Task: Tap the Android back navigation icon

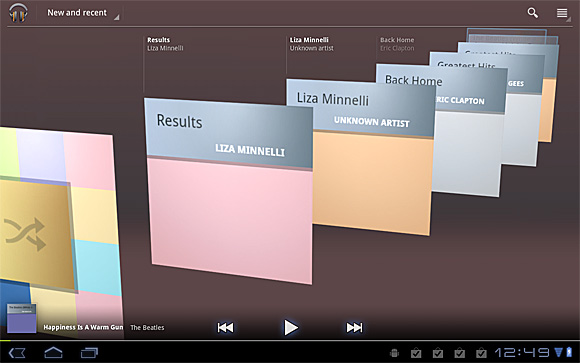Action: pos(17,353)
